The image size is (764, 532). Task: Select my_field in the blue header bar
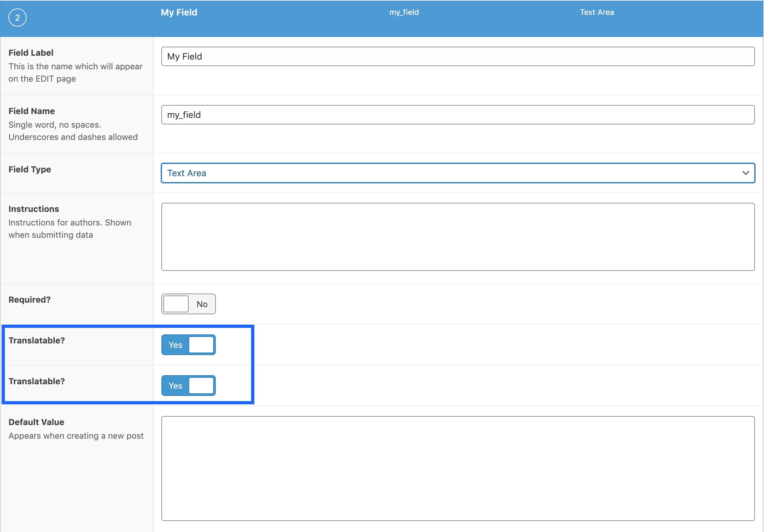(404, 12)
